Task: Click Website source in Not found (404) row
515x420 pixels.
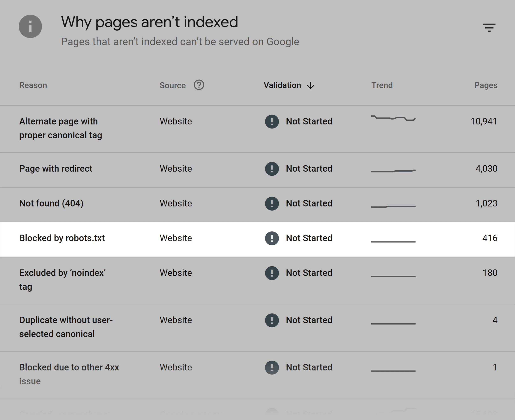Action: click(x=176, y=203)
